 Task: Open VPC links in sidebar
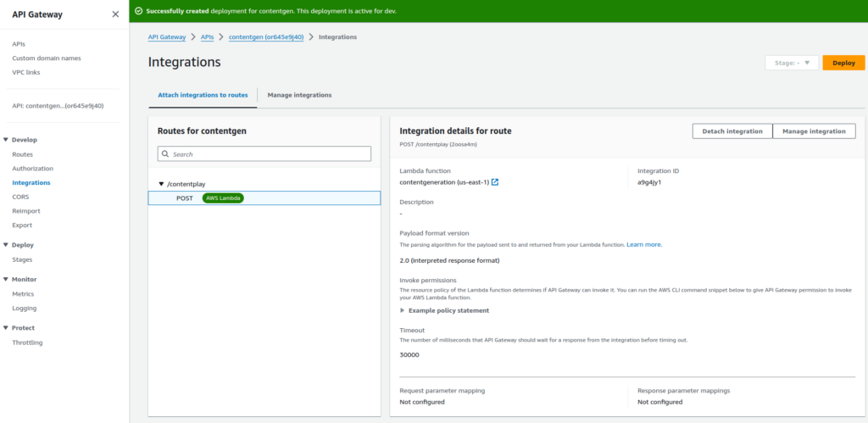pyautogui.click(x=26, y=73)
